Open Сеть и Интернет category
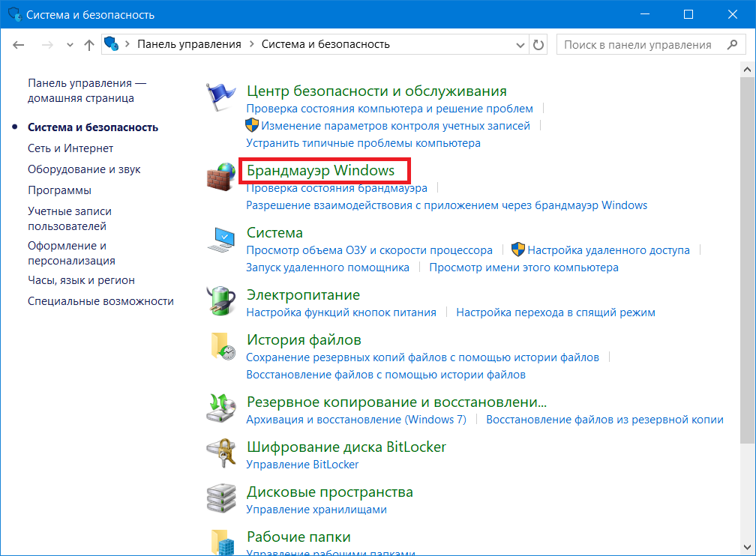This screenshot has height=556, width=756. point(70,148)
